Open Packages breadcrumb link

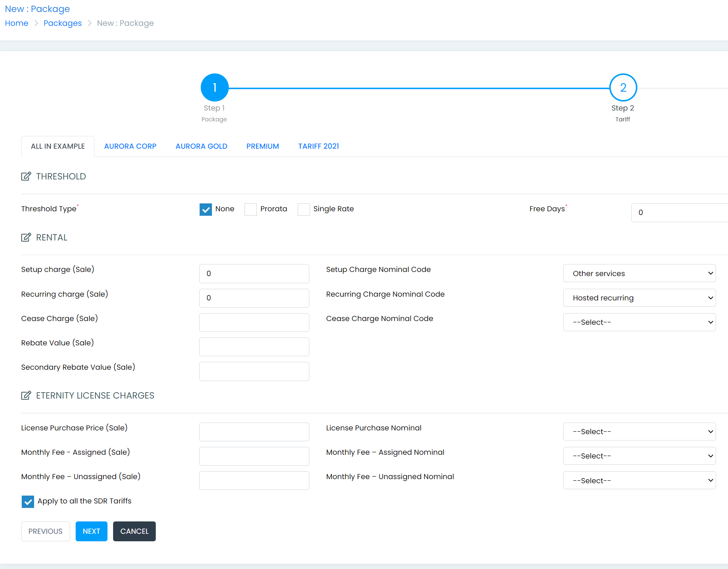click(63, 23)
